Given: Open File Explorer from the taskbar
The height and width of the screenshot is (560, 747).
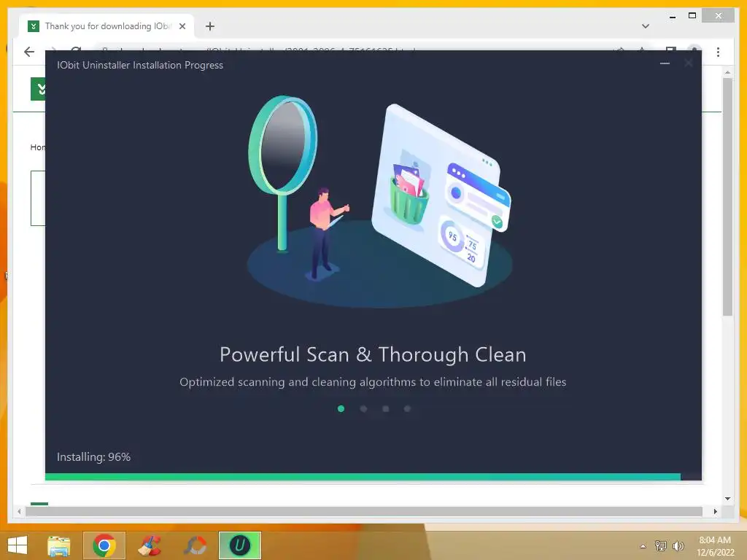Looking at the screenshot, I should pos(59,545).
